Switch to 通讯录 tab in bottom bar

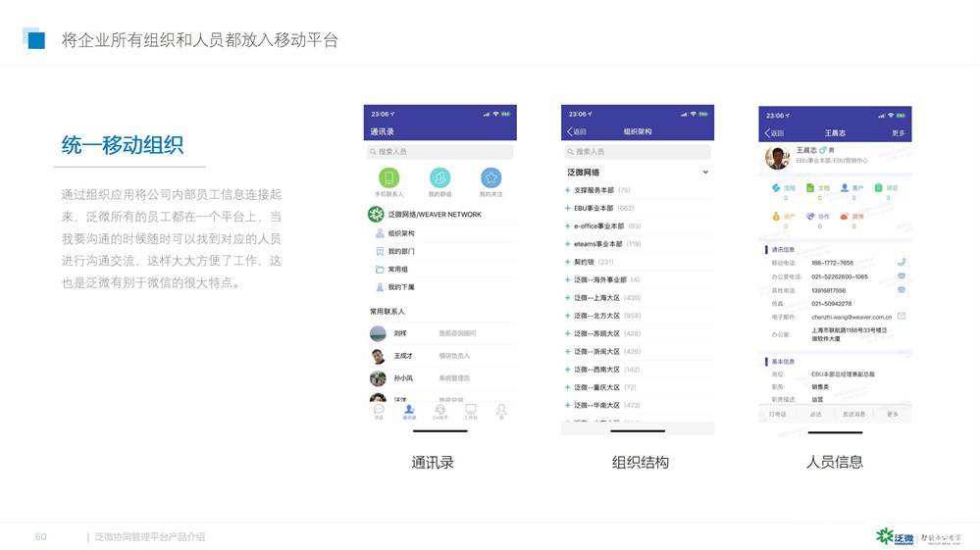coord(409,412)
